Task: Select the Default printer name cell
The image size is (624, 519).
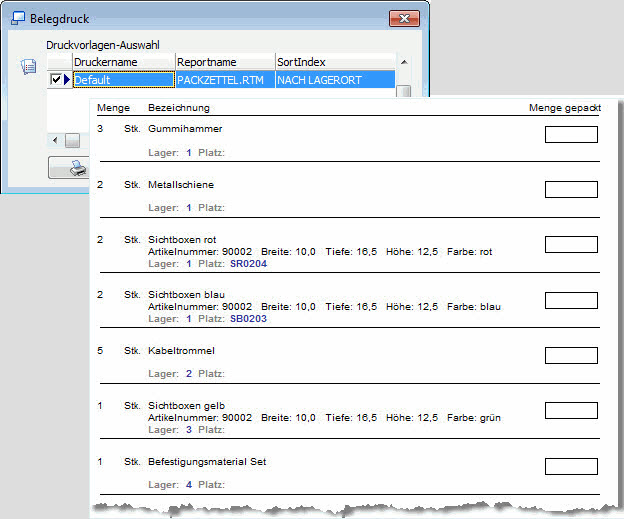Action: 122,79
